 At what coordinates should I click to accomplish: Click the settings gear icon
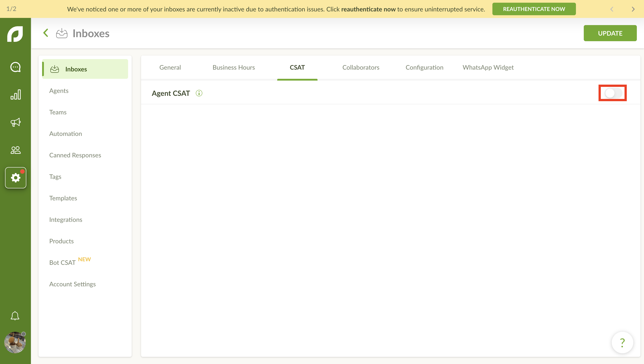[x=15, y=178]
